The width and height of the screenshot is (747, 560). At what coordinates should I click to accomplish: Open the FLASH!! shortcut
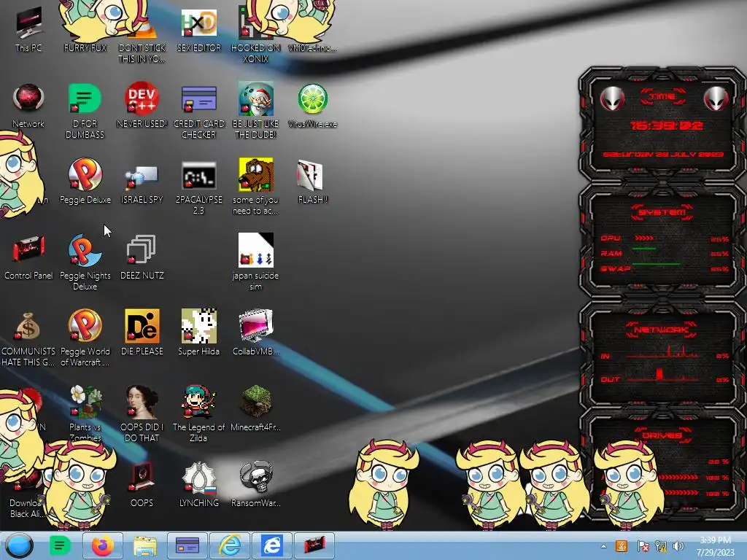coord(312,181)
